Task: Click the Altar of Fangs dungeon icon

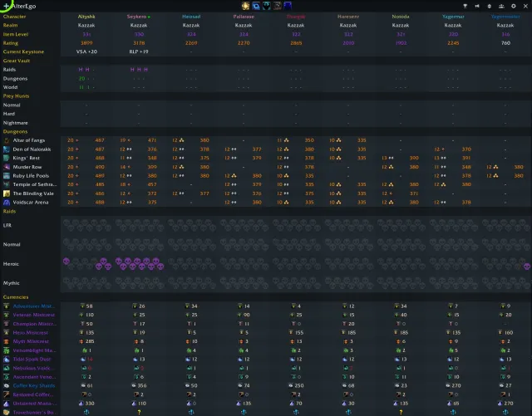Action: (7, 140)
